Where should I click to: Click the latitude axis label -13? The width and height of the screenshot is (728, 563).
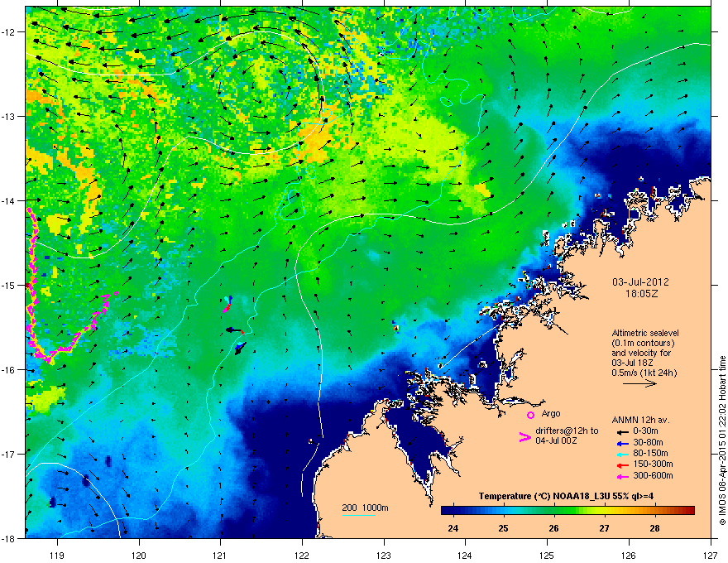[x=8, y=117]
